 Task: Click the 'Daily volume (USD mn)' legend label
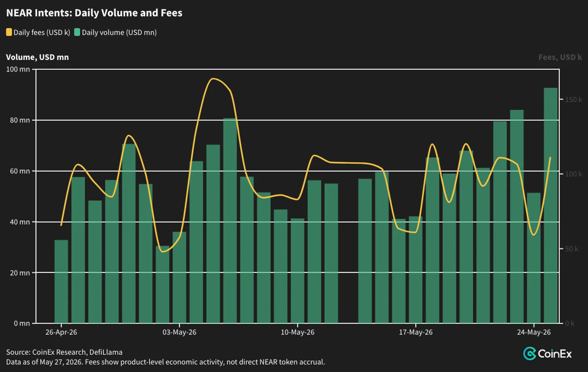pos(119,32)
